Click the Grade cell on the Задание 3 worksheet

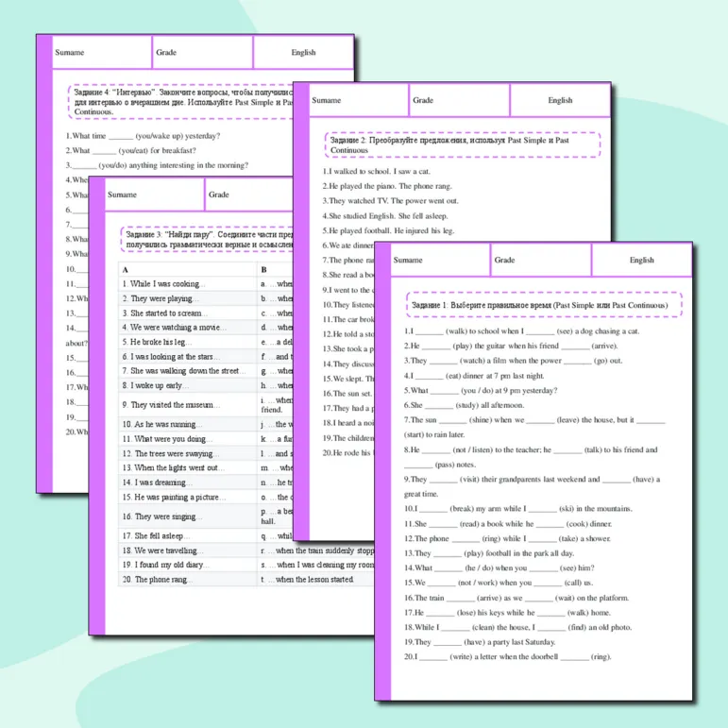tap(249, 195)
